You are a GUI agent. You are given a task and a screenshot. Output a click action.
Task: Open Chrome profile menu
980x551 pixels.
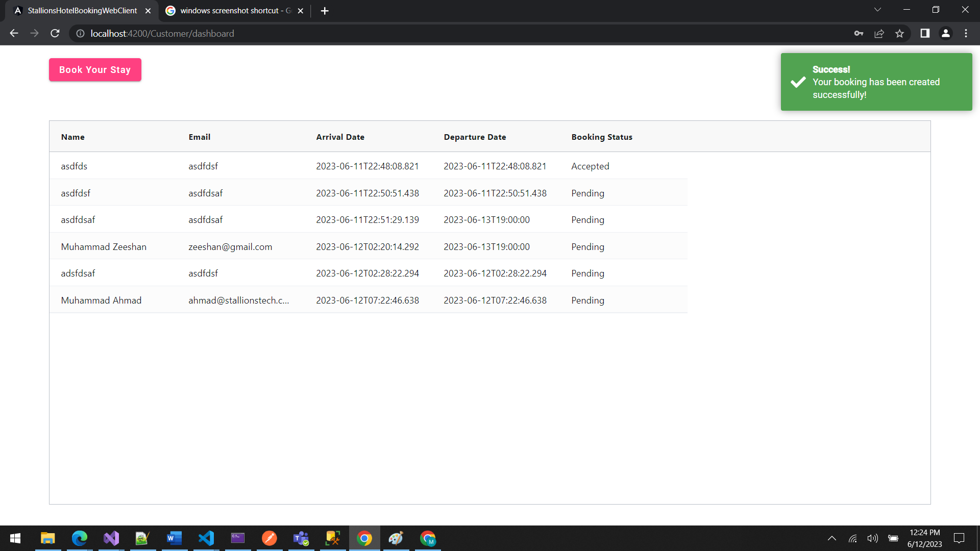click(945, 33)
